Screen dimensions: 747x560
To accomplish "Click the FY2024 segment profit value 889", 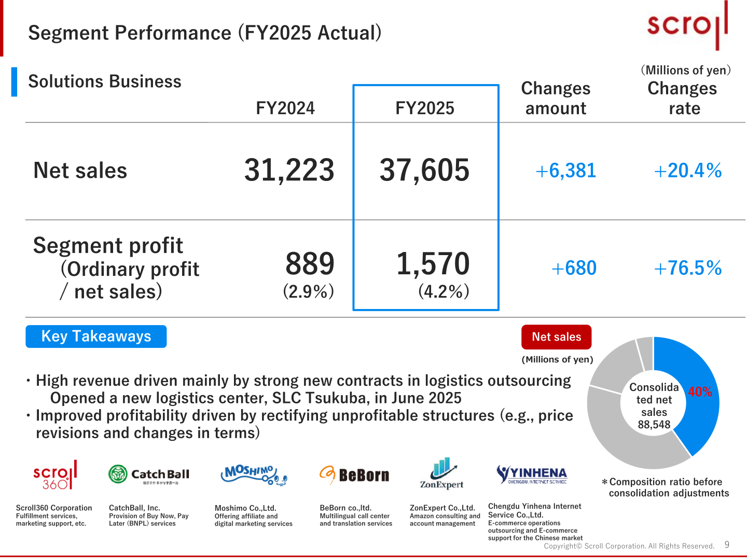I will (310, 263).
